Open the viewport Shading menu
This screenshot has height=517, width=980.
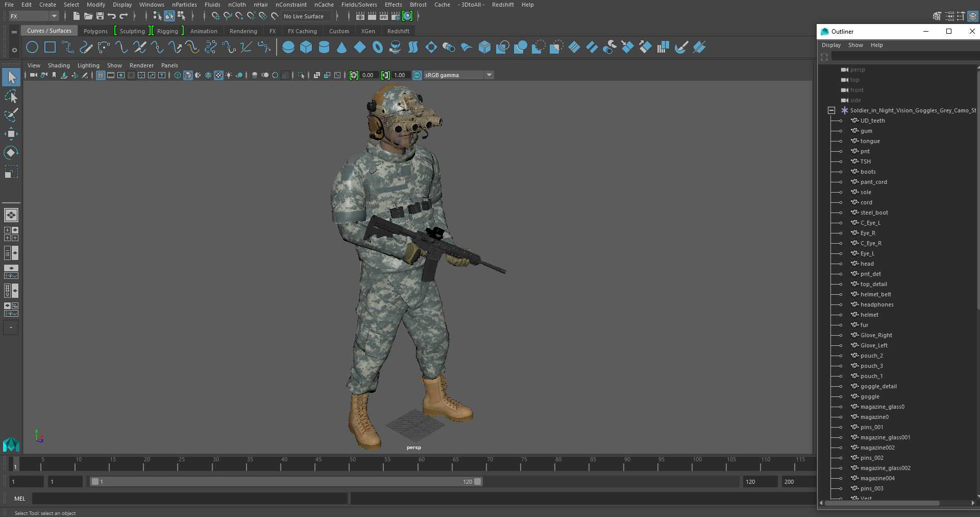click(x=59, y=65)
